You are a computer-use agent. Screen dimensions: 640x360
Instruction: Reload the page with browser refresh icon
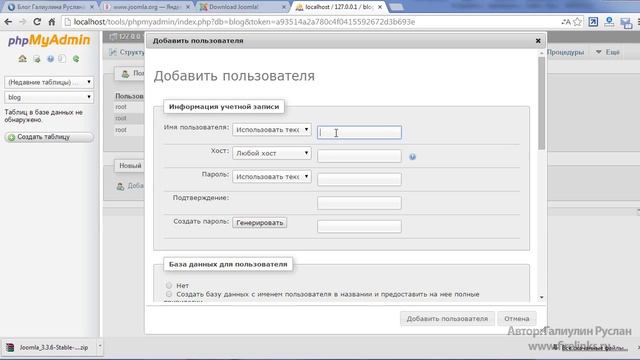pos(37,22)
